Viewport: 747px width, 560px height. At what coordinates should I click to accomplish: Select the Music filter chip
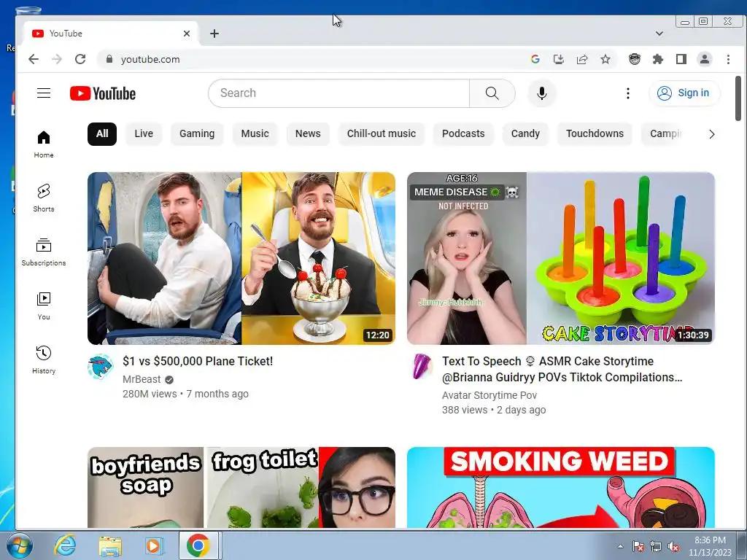[x=255, y=134]
